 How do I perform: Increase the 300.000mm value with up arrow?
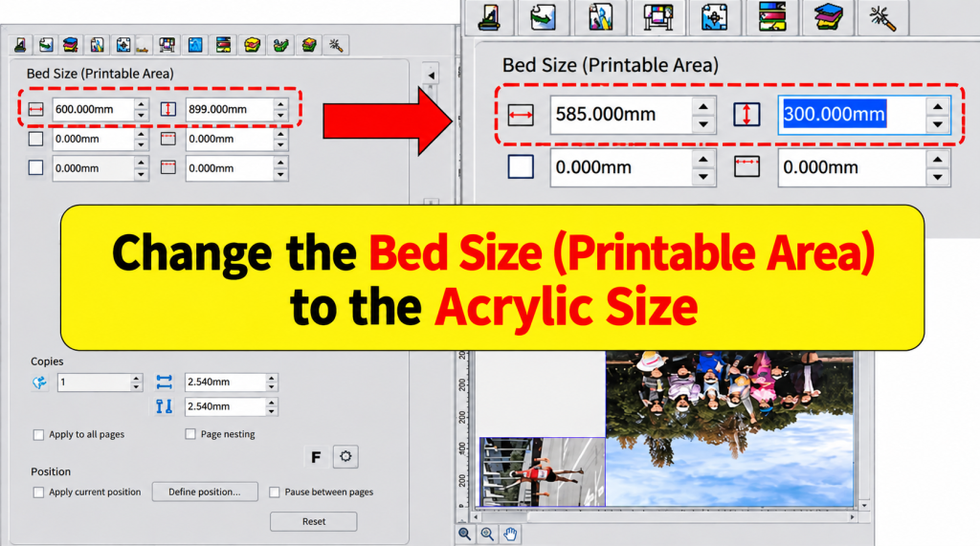coord(938,106)
